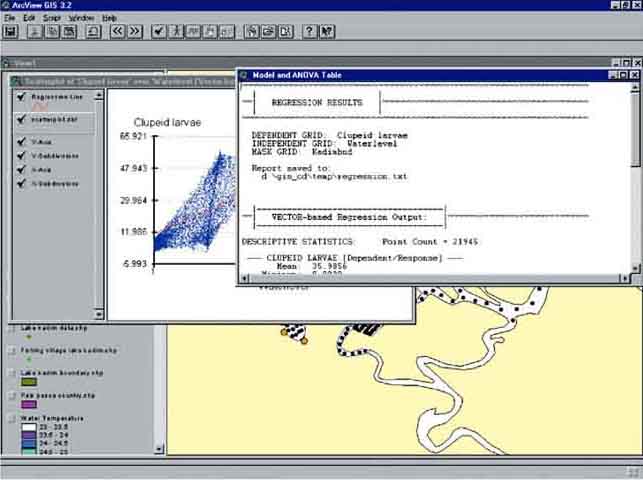Click the left double-arrow toolbar button
Screen dimensions: 643x480
[x=118, y=32]
